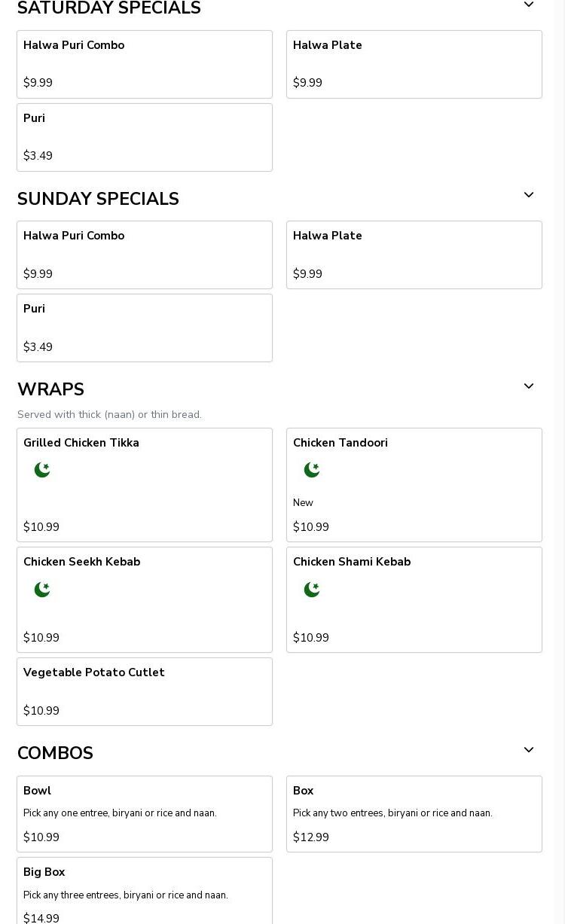Select Halwa Plate under Saturday Specials

pyautogui.click(x=414, y=64)
